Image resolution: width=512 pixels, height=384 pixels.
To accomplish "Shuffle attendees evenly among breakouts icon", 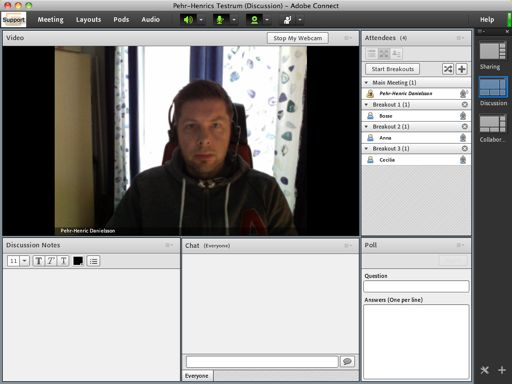I will [448, 69].
